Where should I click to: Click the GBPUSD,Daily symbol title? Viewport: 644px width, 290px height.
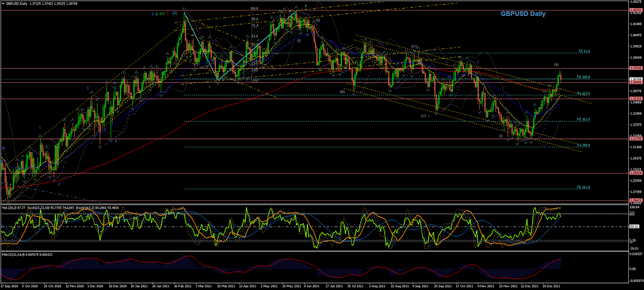click(x=16, y=3)
